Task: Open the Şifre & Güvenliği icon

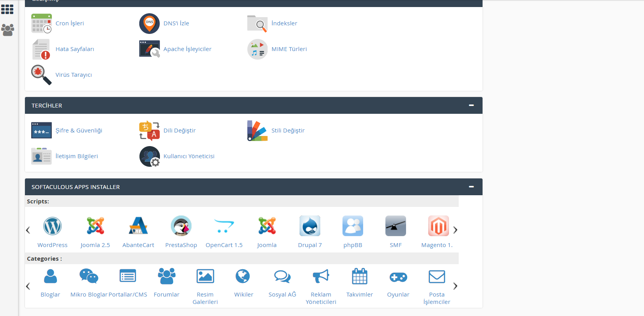Action: (41, 131)
